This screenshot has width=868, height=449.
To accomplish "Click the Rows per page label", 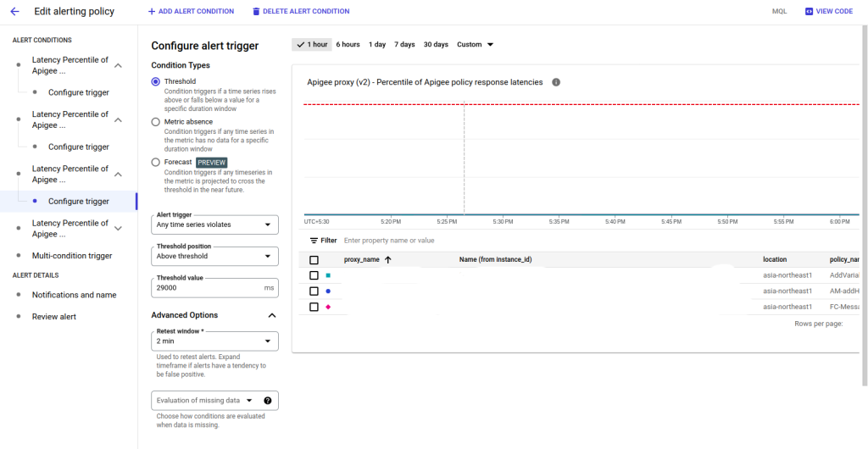I will 818,324.
